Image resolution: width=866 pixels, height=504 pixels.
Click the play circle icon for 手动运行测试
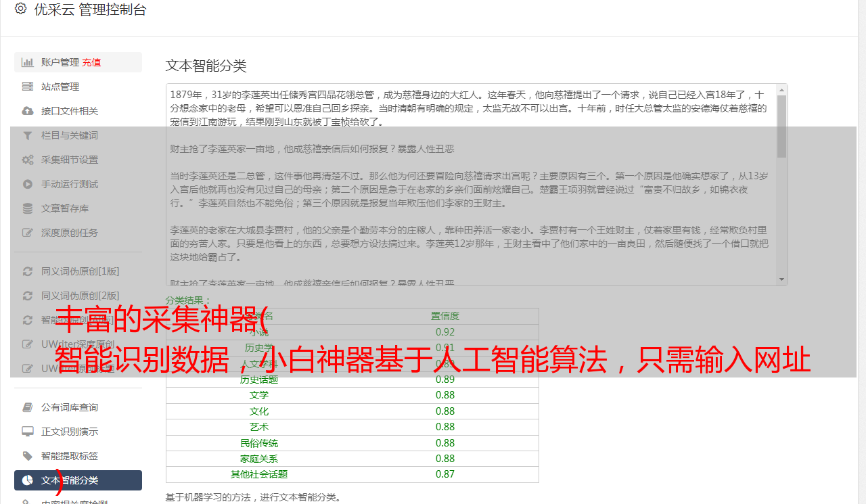pyautogui.click(x=28, y=184)
